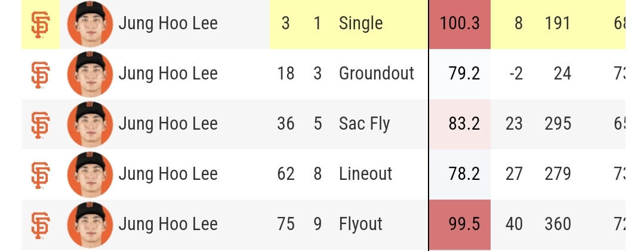
Task: Open player headshot in the Sac Fly row
Action: pos(90,124)
